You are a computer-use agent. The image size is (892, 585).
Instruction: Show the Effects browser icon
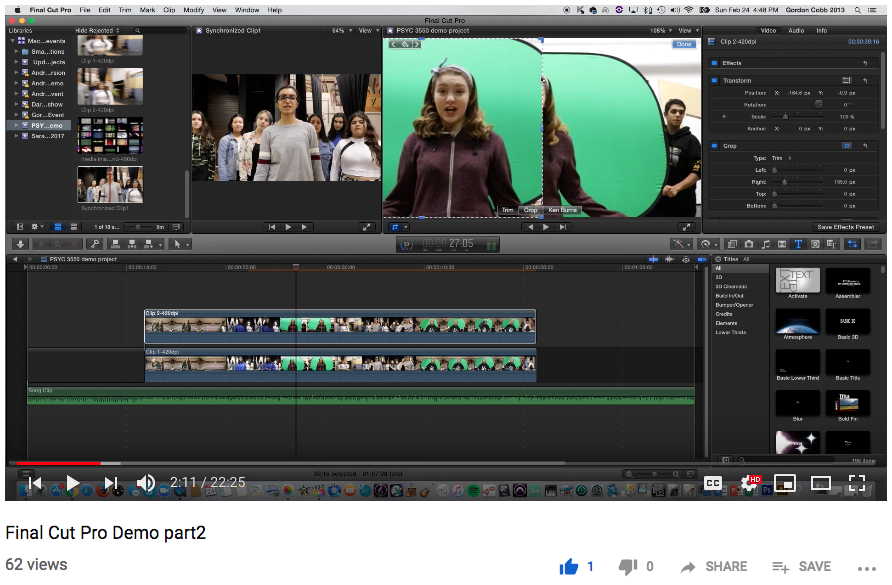[x=733, y=244]
